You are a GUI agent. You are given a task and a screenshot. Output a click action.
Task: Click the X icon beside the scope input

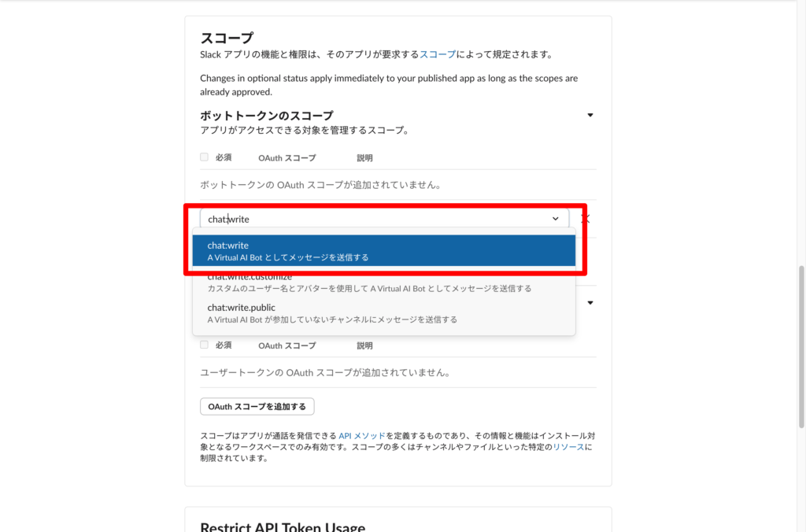[x=586, y=219]
